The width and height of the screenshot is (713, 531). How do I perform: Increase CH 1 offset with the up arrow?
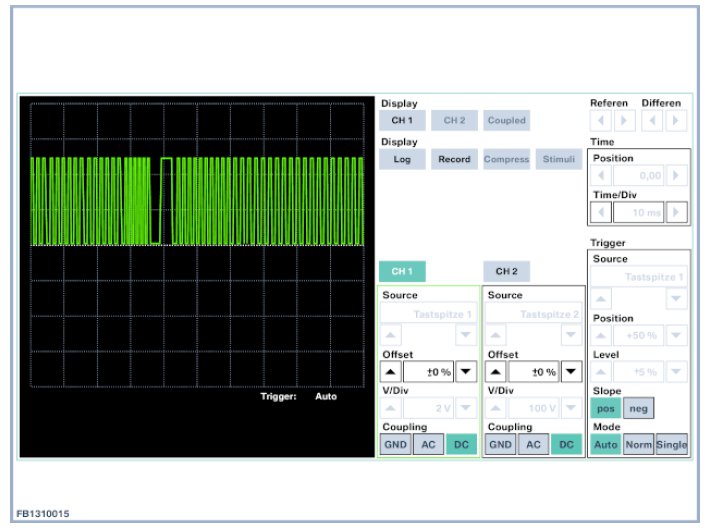point(390,373)
